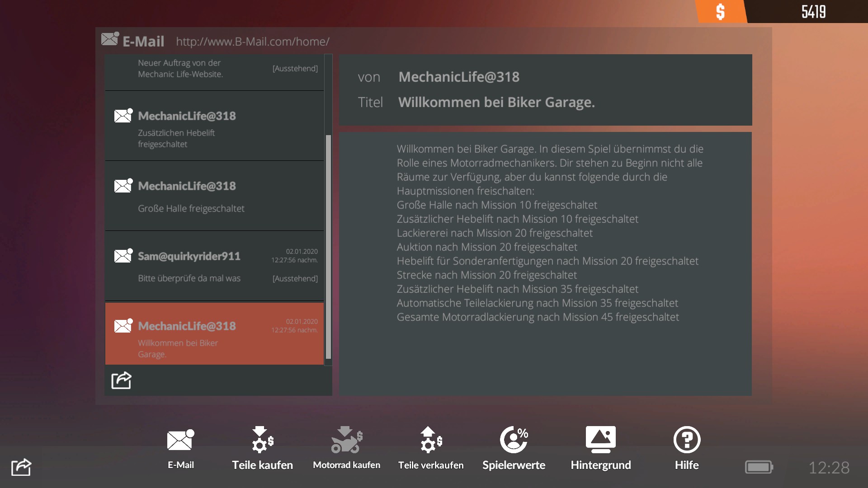Image resolution: width=868 pixels, height=488 pixels.
Task: Open the Hilfe help page
Action: 687,448
